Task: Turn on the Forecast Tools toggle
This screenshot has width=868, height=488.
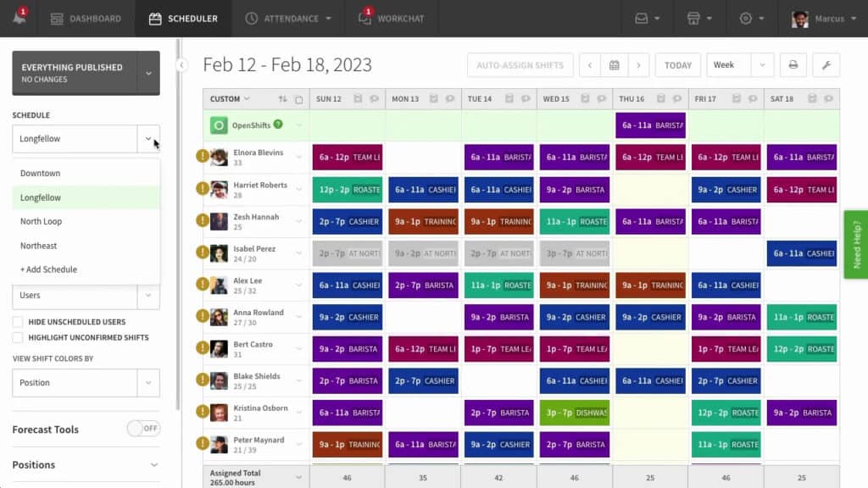Action: click(x=143, y=429)
